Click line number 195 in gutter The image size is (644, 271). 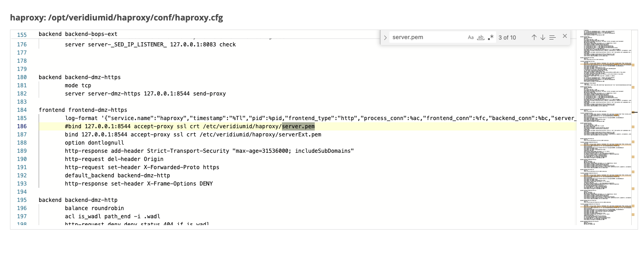[21, 200]
